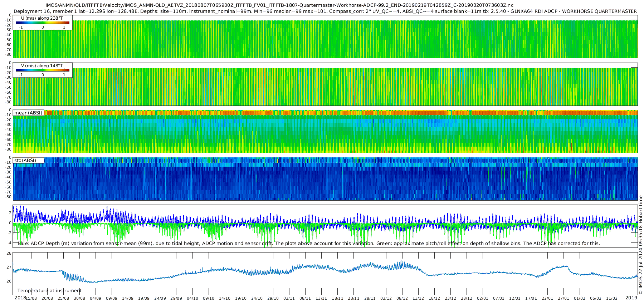The width and height of the screenshot is (644, 304).
Task: Click the 'Temperature at instrument' label
Action: tap(49, 291)
